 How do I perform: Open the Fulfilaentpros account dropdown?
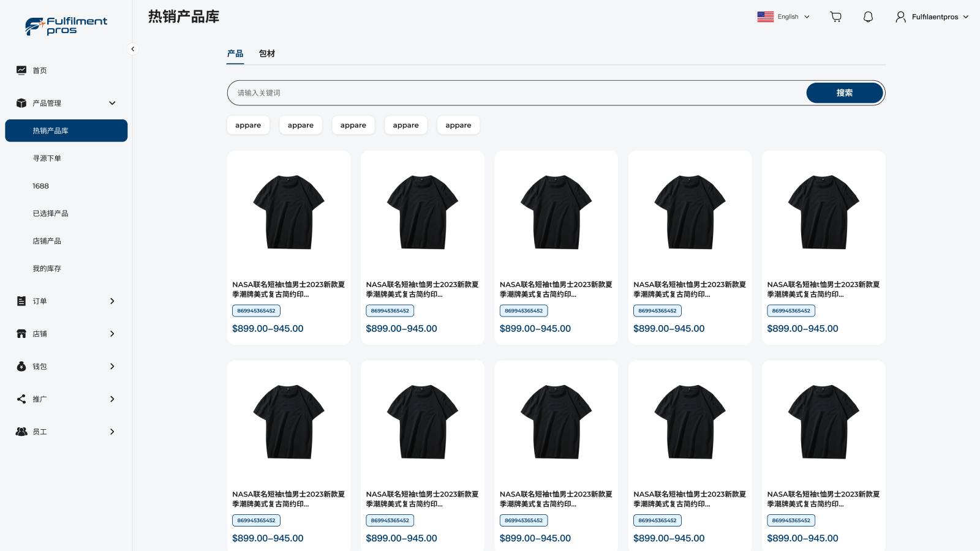pos(931,17)
